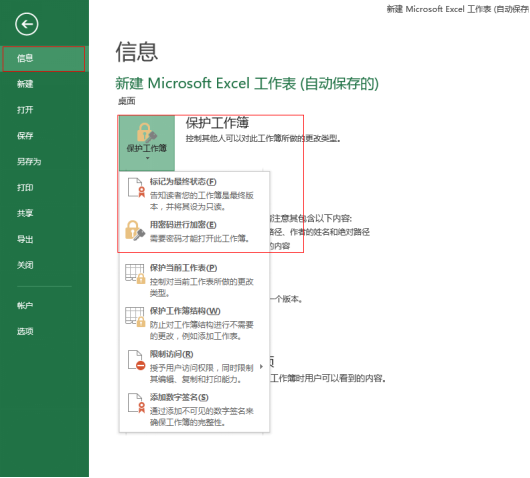Open the 打印 page

point(25,188)
